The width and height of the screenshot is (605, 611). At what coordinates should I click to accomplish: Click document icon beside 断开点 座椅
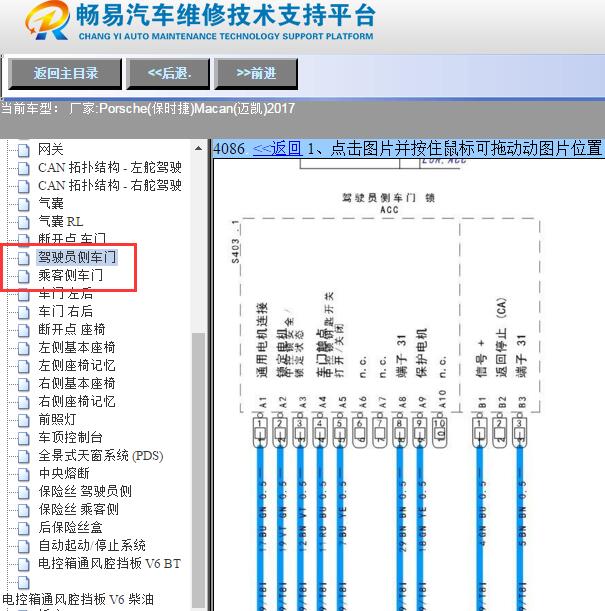(x=24, y=330)
